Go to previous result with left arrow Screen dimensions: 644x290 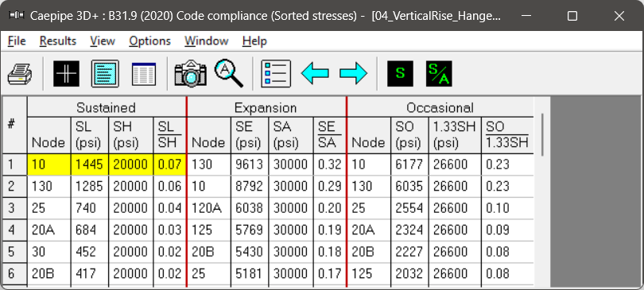click(x=315, y=74)
